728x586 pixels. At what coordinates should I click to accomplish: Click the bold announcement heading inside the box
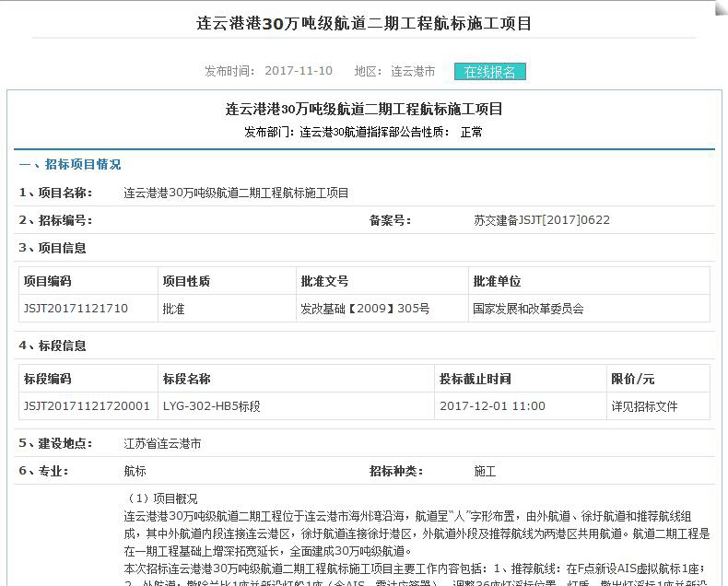coord(364,109)
